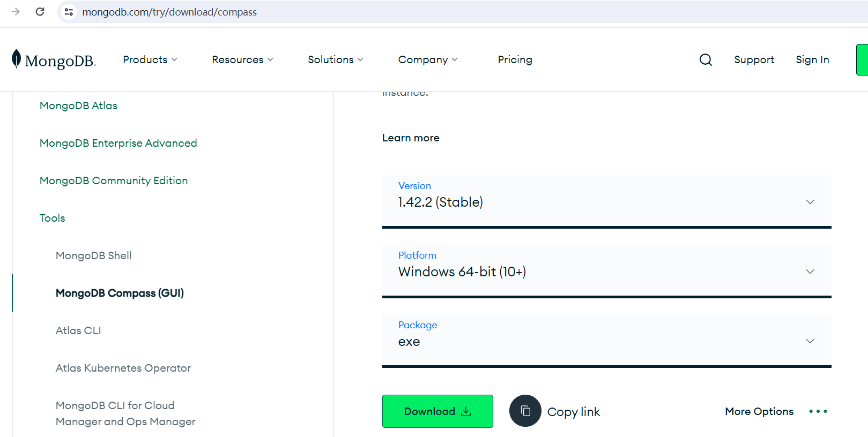Open MongoDB Shell sidebar item
This screenshot has width=868, height=437.
[94, 255]
